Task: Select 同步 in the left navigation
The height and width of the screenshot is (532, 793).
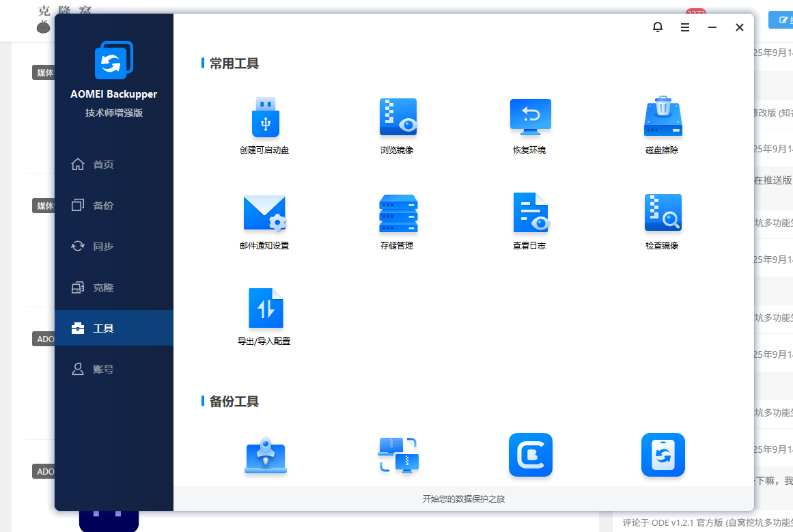Action: (x=102, y=247)
